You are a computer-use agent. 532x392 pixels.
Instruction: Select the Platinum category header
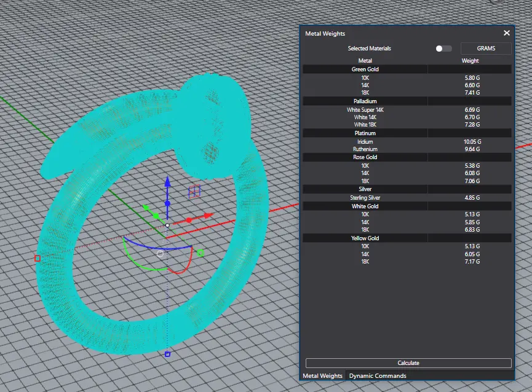[x=365, y=133]
